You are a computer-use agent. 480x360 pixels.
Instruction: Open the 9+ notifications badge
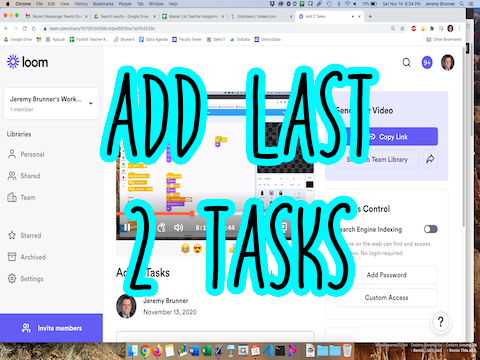(427, 62)
